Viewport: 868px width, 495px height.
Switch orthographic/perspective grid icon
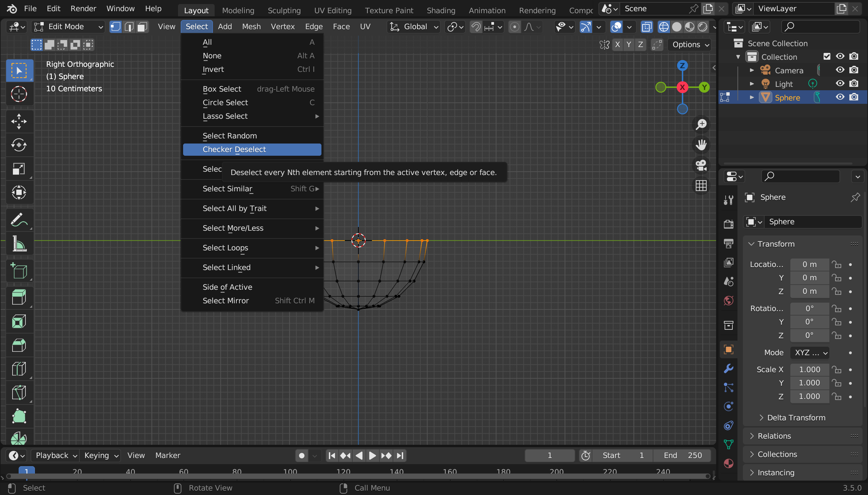(701, 186)
